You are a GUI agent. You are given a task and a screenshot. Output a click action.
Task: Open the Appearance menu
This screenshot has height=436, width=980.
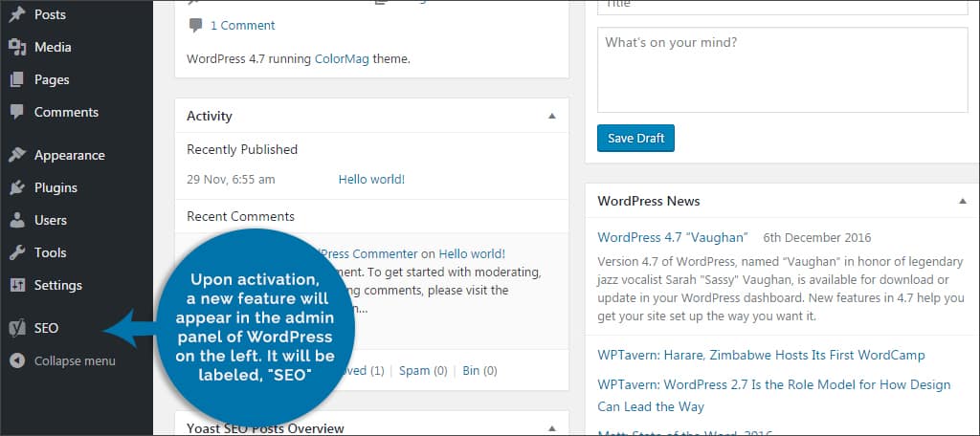tap(69, 155)
